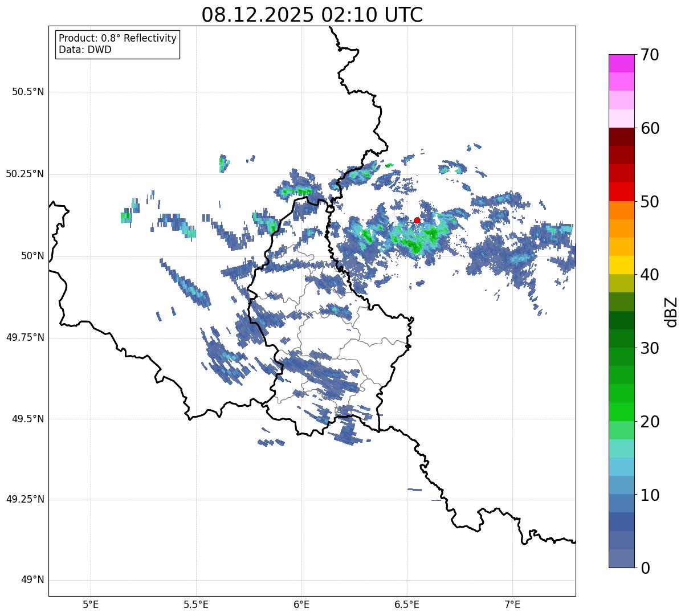Click the longitude label 6.5°E
The image size is (685, 616).
(x=407, y=604)
